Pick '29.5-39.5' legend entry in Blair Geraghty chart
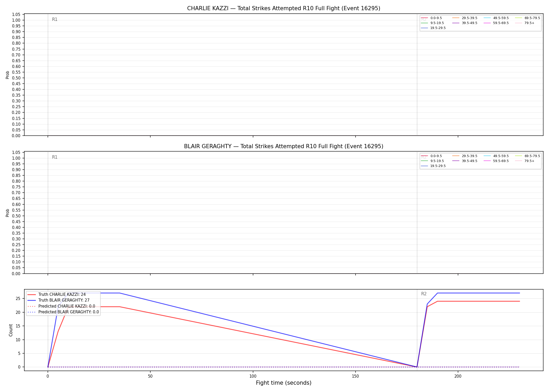549x392 pixels. tap(465, 156)
